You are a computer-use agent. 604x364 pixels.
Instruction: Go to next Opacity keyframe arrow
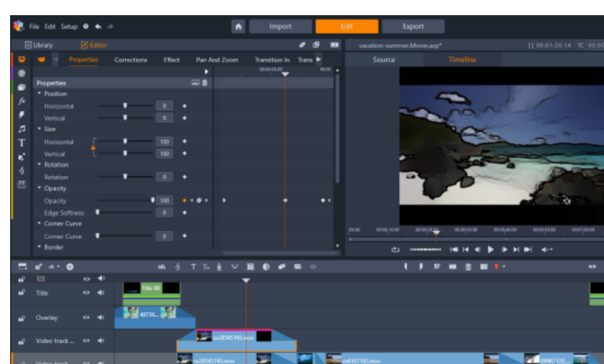[x=206, y=200]
